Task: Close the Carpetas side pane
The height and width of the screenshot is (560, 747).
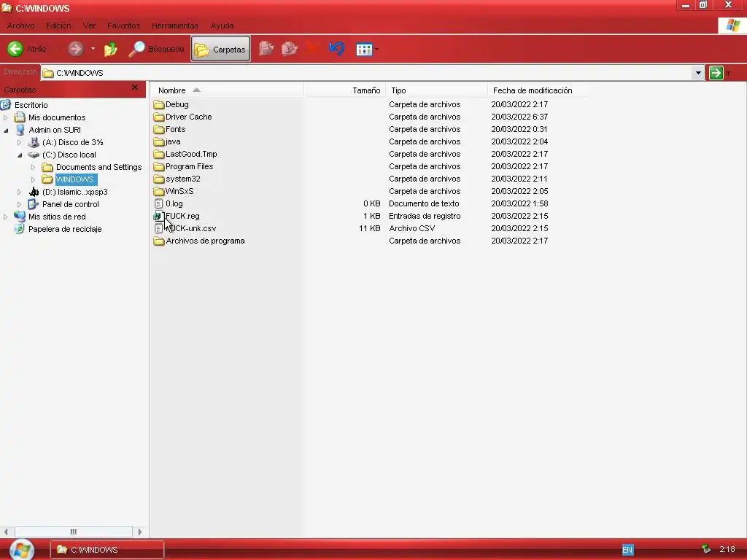Action: point(135,87)
